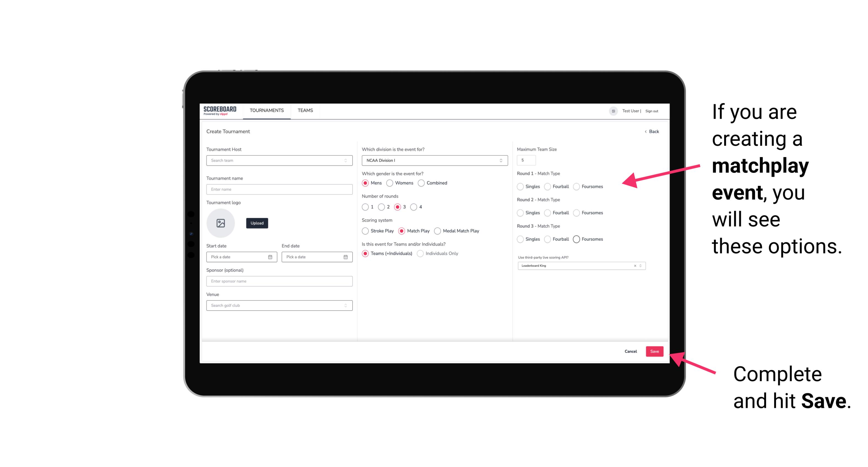Click the End date calendar icon

point(345,257)
